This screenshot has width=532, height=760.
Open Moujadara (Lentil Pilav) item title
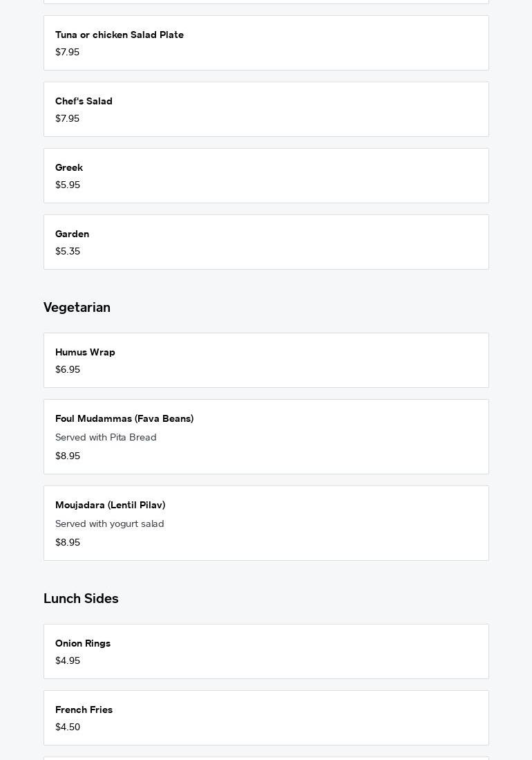point(110,506)
